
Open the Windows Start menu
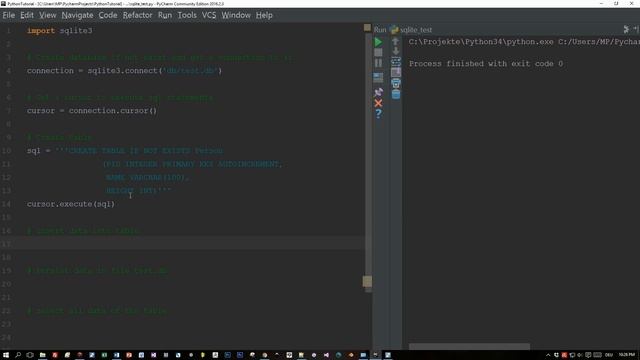point(6,355)
